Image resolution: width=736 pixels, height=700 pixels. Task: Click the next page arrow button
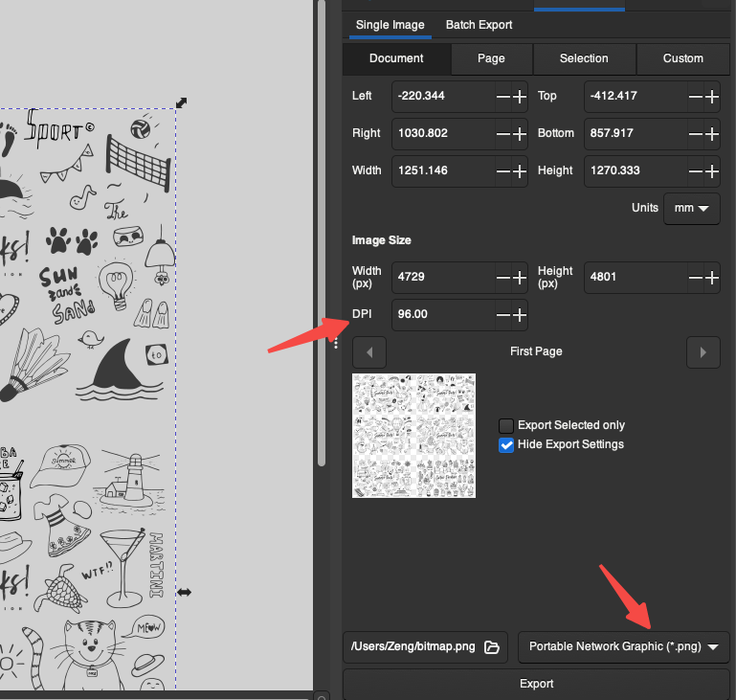pyautogui.click(x=703, y=352)
